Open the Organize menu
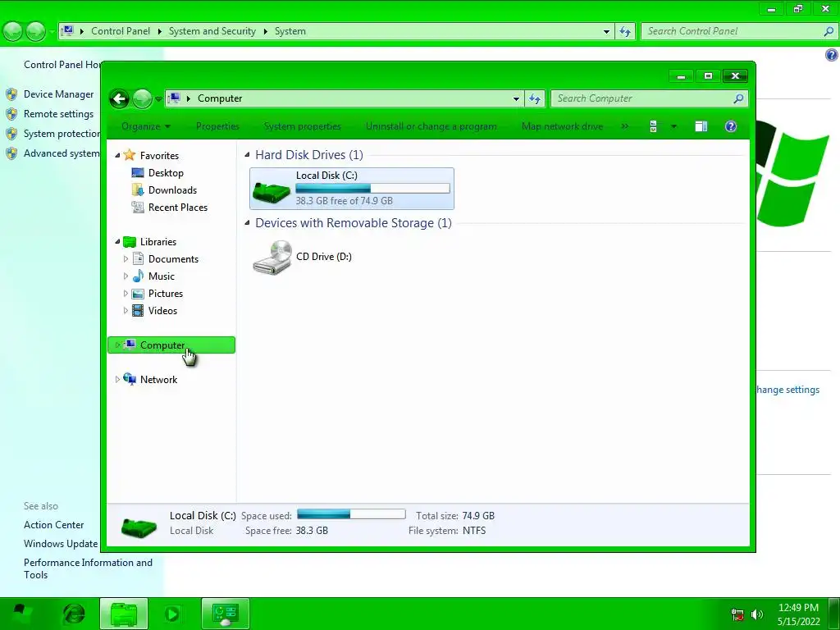This screenshot has height=630, width=840. (146, 126)
